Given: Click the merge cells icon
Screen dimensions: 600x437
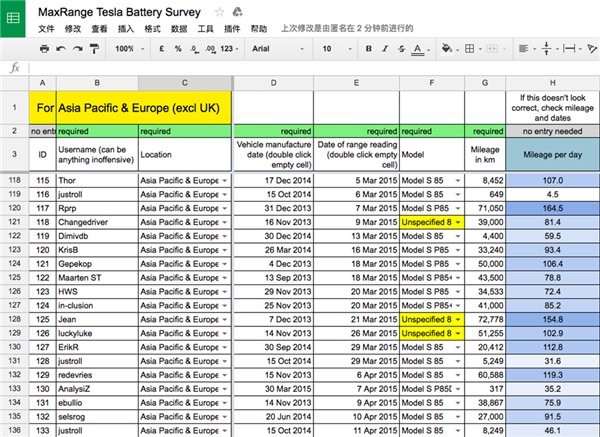Looking at the screenshot, I should click(x=494, y=49).
